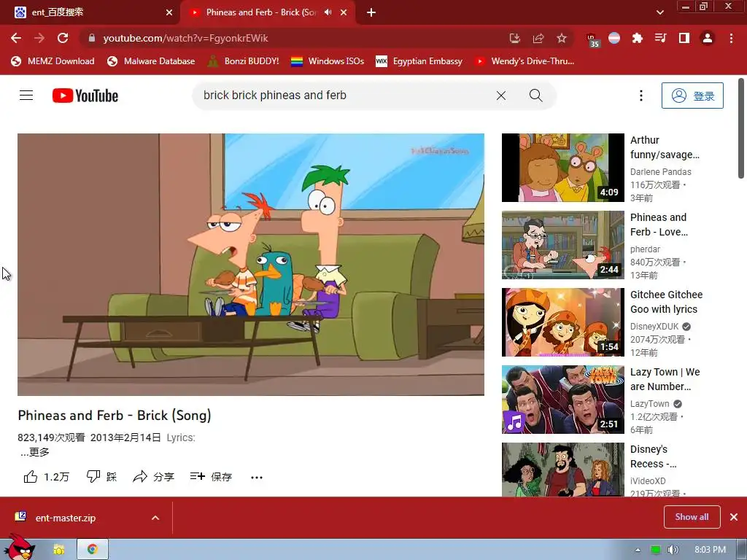Open the MEMZ Download bookmark
Screen dimensions: 747x560
coord(53,61)
